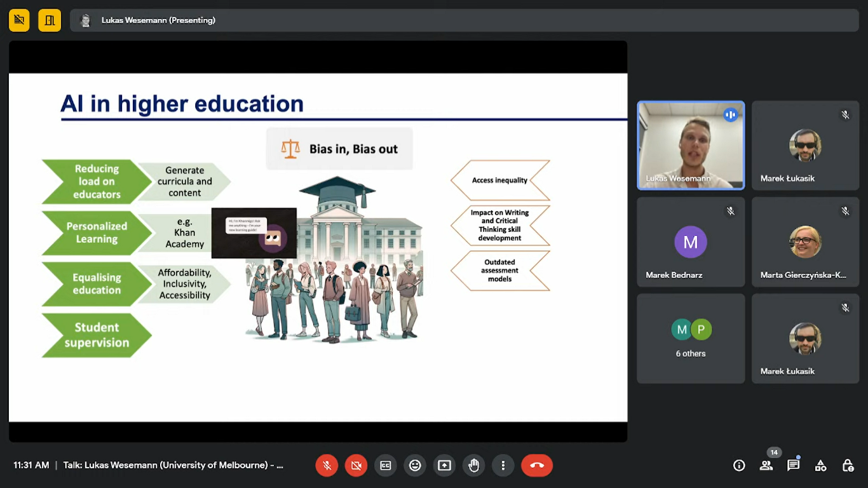Click the Khanmigo chatbot image on slide
This screenshot has width=868, height=488.
pyautogui.click(x=254, y=233)
